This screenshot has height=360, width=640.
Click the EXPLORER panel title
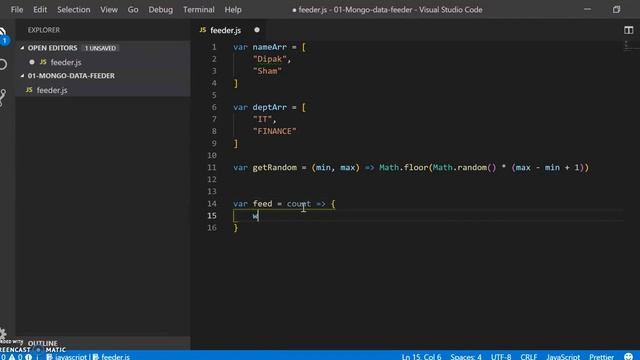pos(44,30)
